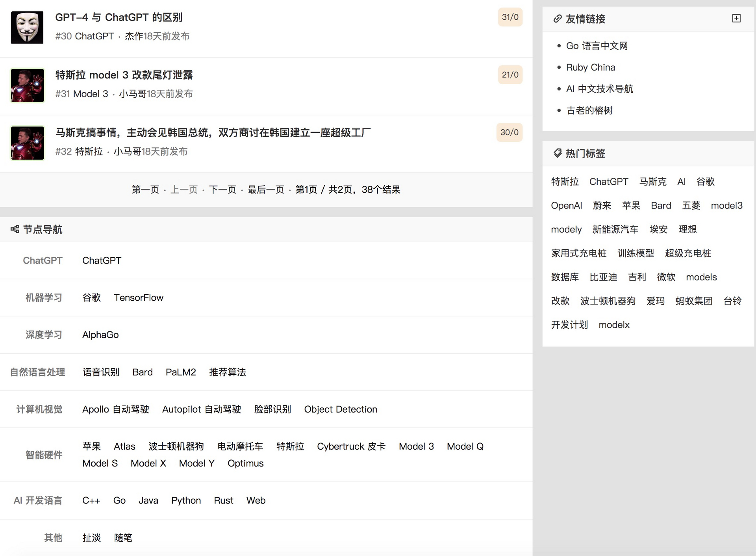Screen dimensions: 756x556
Task: Jump to 最后一页 in pagination
Action: [266, 190]
